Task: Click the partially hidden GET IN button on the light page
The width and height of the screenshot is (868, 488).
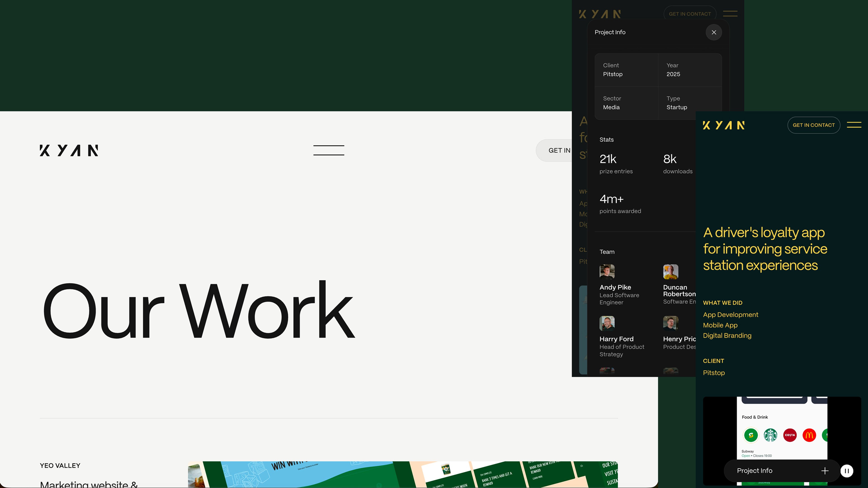Action: pos(554,150)
